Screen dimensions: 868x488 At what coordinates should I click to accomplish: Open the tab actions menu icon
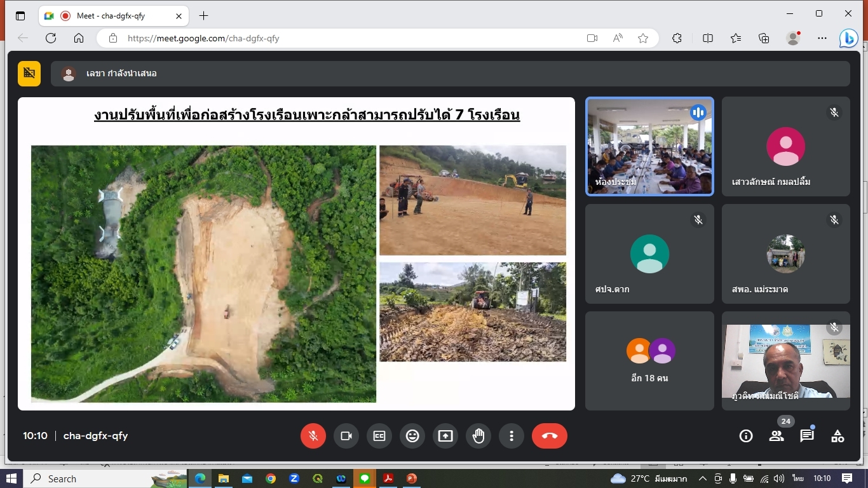point(20,15)
